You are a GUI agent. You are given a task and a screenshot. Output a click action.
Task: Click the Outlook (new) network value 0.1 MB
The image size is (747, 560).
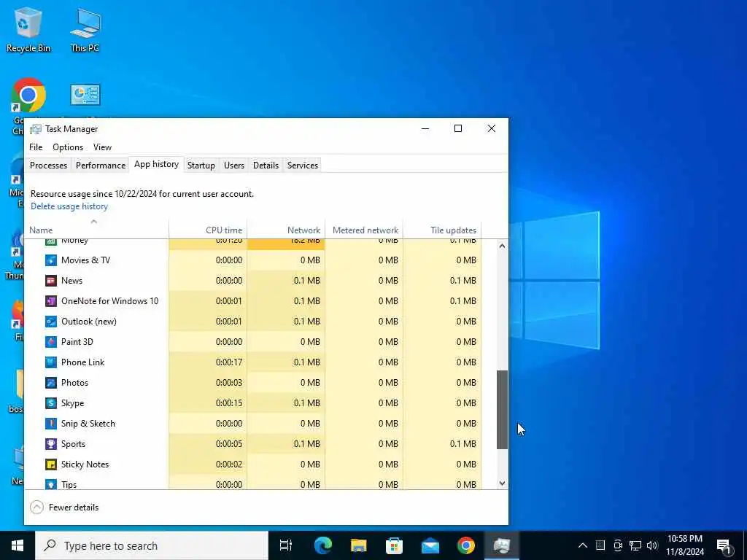tap(307, 322)
